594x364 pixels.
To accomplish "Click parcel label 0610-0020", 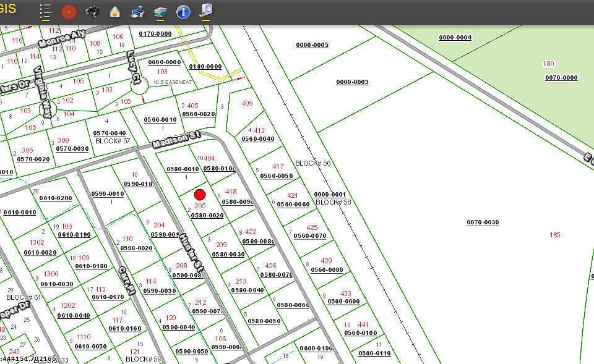I will click(40, 252).
